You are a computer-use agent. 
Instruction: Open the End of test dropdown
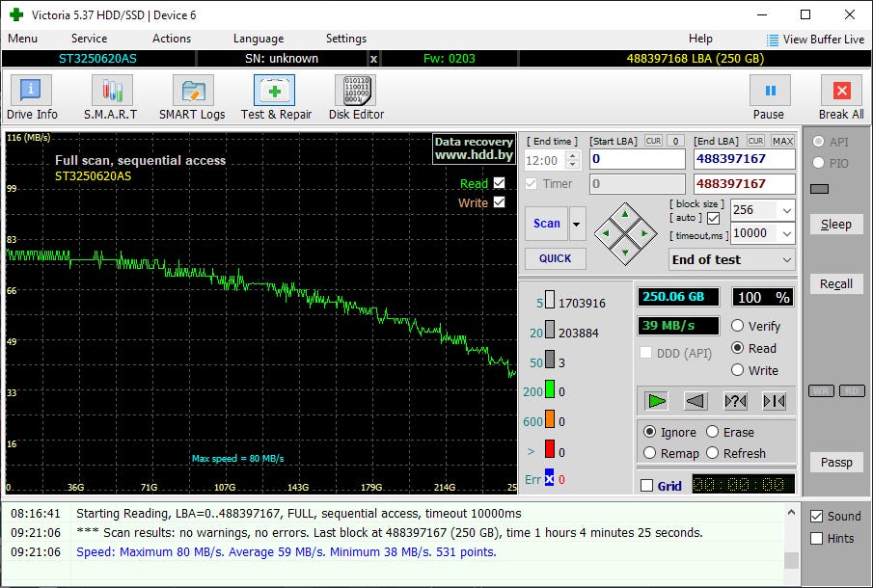click(x=786, y=259)
